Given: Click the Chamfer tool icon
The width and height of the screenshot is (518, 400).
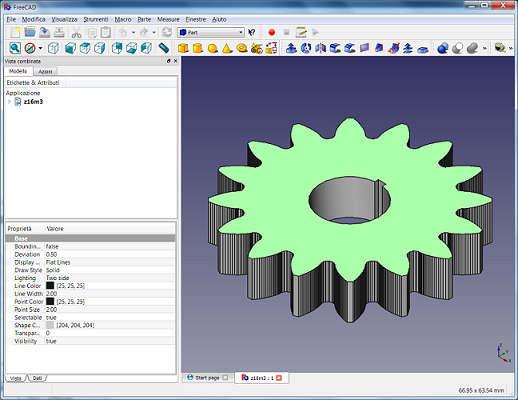Looking at the screenshot, I should pos(350,48).
